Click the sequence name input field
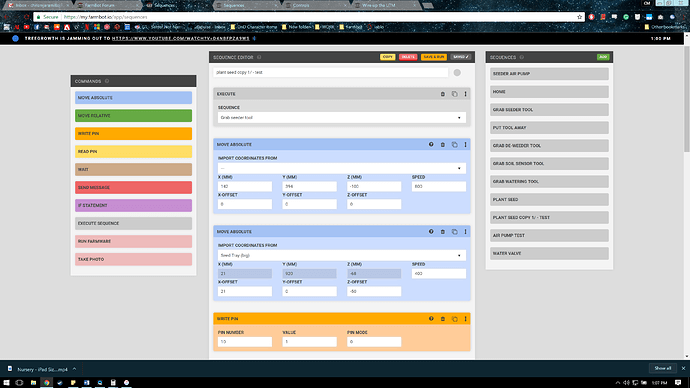 pos(330,73)
